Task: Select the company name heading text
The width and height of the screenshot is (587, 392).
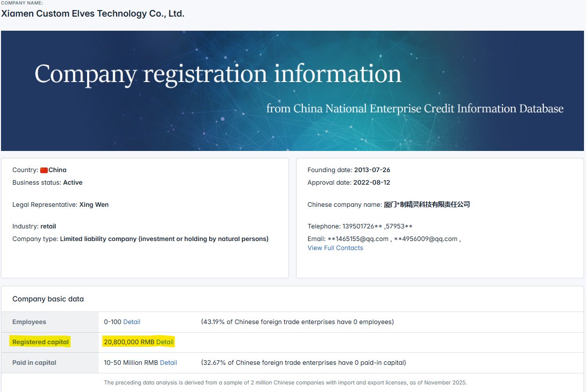Action: click(93, 14)
